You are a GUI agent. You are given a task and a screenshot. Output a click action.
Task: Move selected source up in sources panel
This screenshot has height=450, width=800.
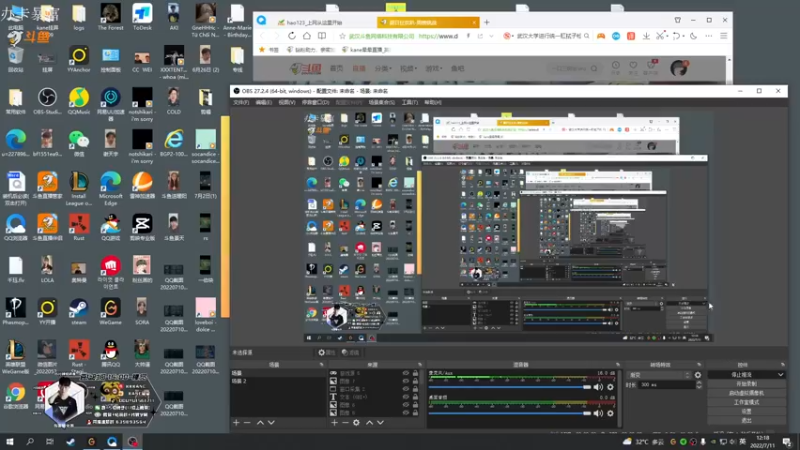click(x=369, y=422)
